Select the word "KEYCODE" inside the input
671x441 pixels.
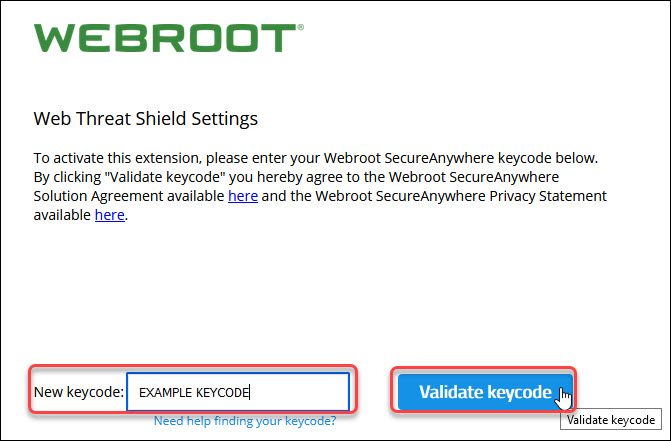pyautogui.click(x=222, y=393)
